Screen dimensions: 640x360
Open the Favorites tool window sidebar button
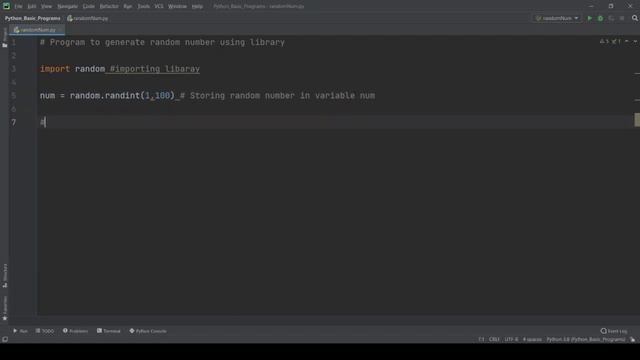(x=5, y=308)
